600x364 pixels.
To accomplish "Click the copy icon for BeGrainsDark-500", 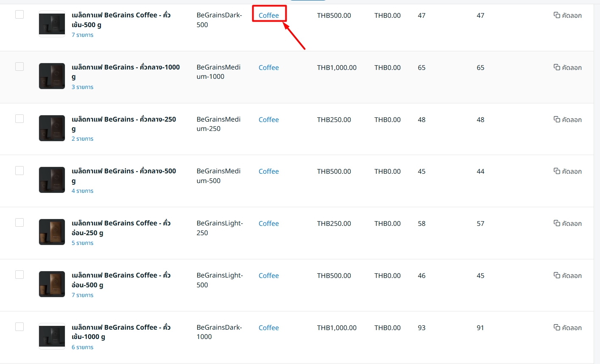I will (557, 15).
